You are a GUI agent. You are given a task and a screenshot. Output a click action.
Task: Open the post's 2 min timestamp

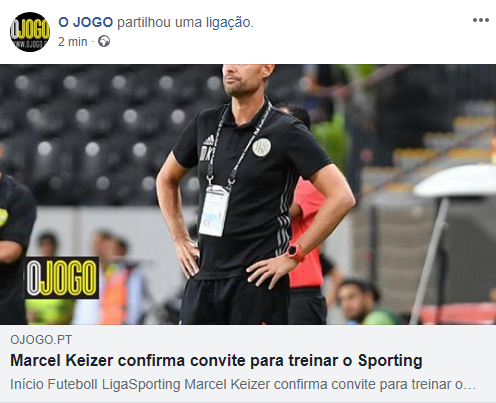tap(73, 42)
